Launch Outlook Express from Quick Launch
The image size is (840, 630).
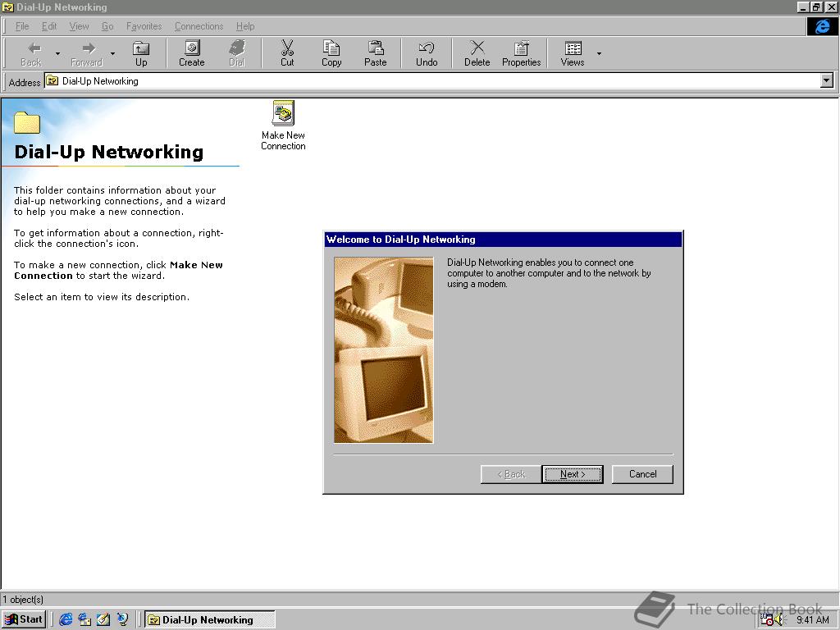point(84,620)
